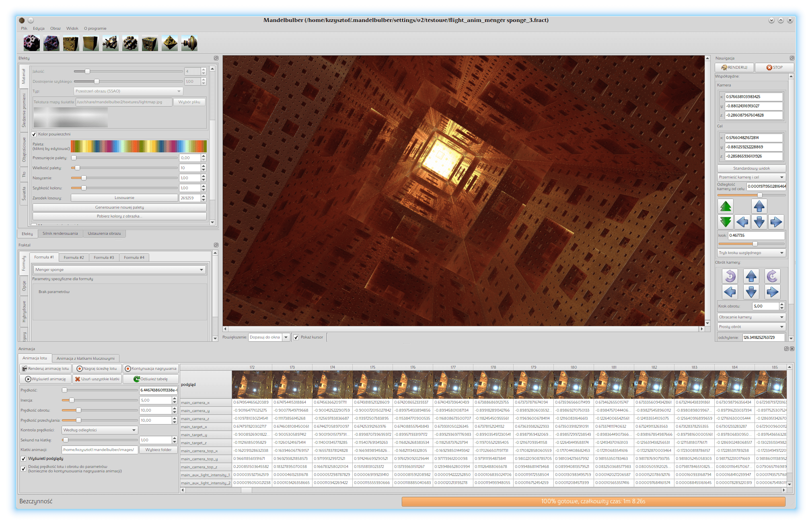Click the green move-forward arrow in Navigation

(726, 206)
